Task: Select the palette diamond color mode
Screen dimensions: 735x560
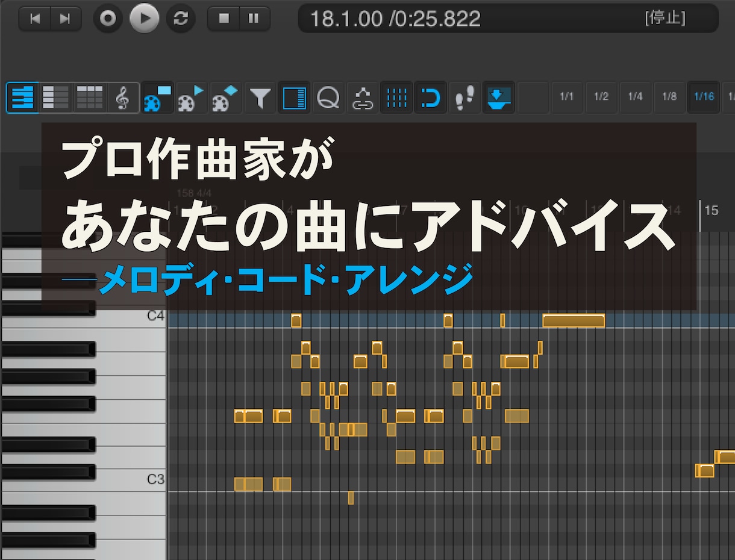Action: [226, 98]
